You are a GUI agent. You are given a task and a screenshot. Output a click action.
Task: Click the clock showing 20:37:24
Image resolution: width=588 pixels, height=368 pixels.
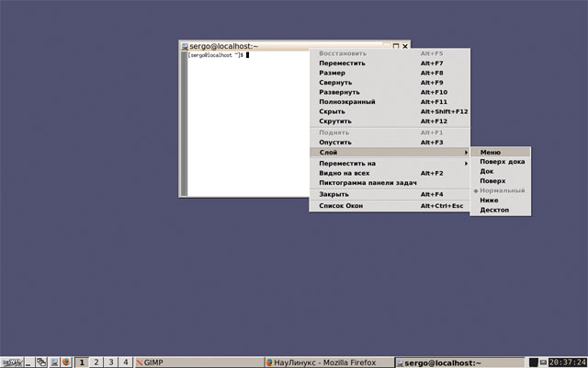click(x=567, y=362)
